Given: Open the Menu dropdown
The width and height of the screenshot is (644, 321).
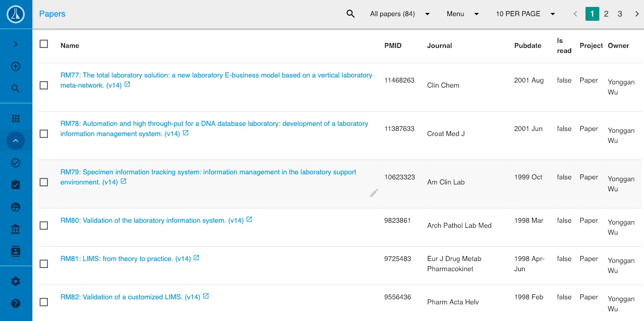Looking at the screenshot, I should (x=463, y=14).
